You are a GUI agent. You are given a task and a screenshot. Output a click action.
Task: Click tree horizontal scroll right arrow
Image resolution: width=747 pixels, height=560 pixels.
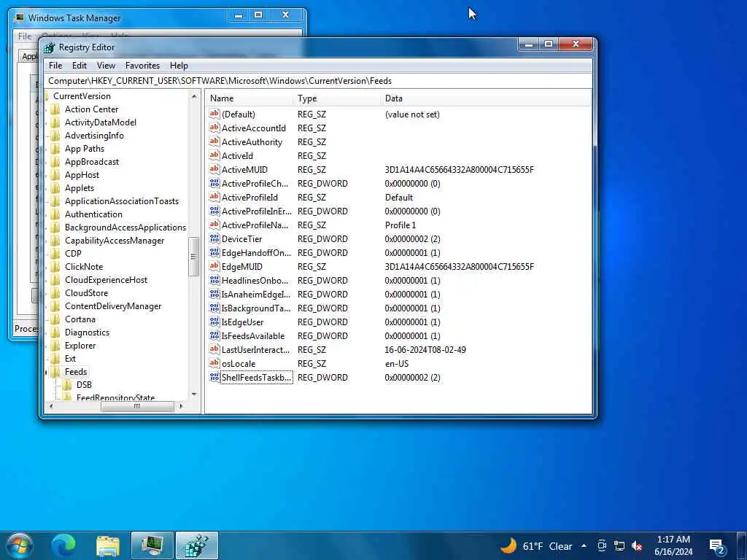(181, 406)
